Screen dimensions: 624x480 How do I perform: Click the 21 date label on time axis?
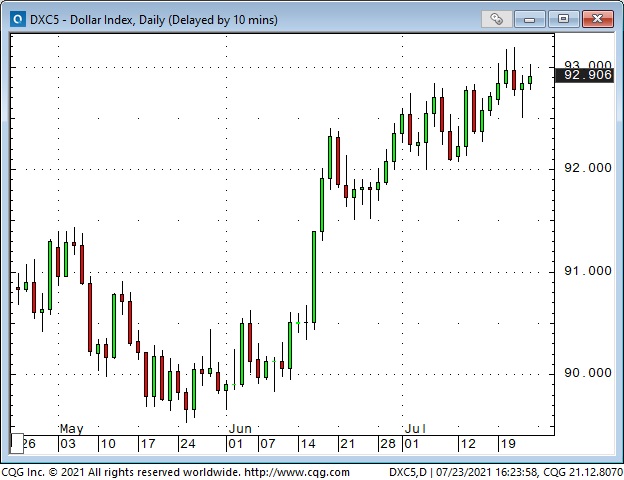pyautogui.click(x=347, y=444)
